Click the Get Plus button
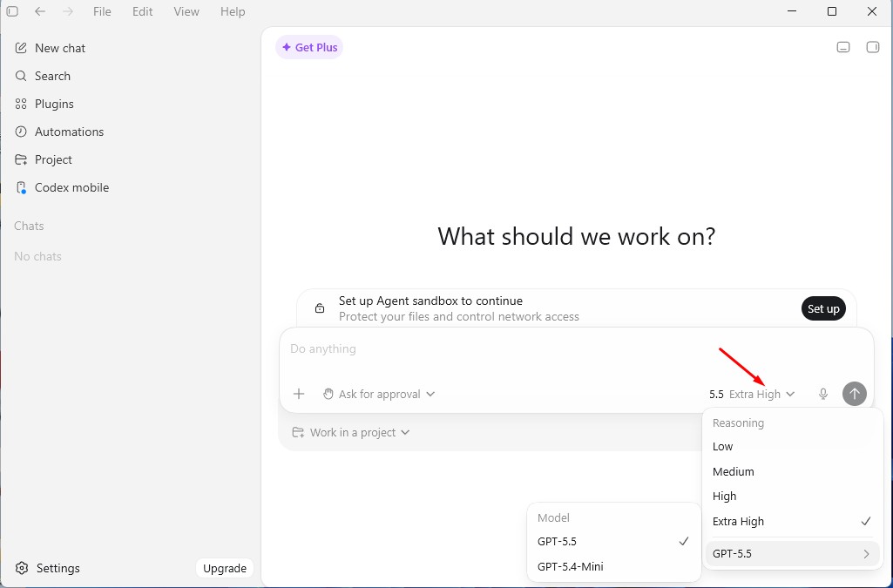This screenshot has height=588, width=893. pyautogui.click(x=309, y=48)
